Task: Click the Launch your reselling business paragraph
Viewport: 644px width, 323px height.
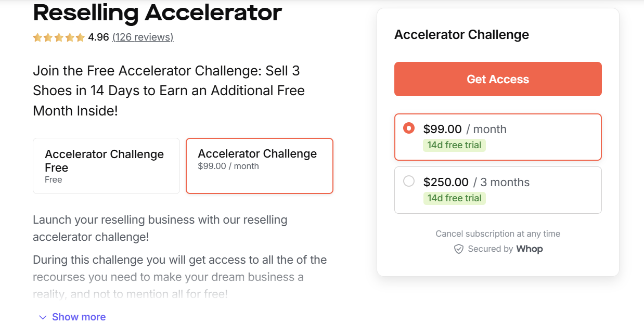Action: tap(160, 228)
